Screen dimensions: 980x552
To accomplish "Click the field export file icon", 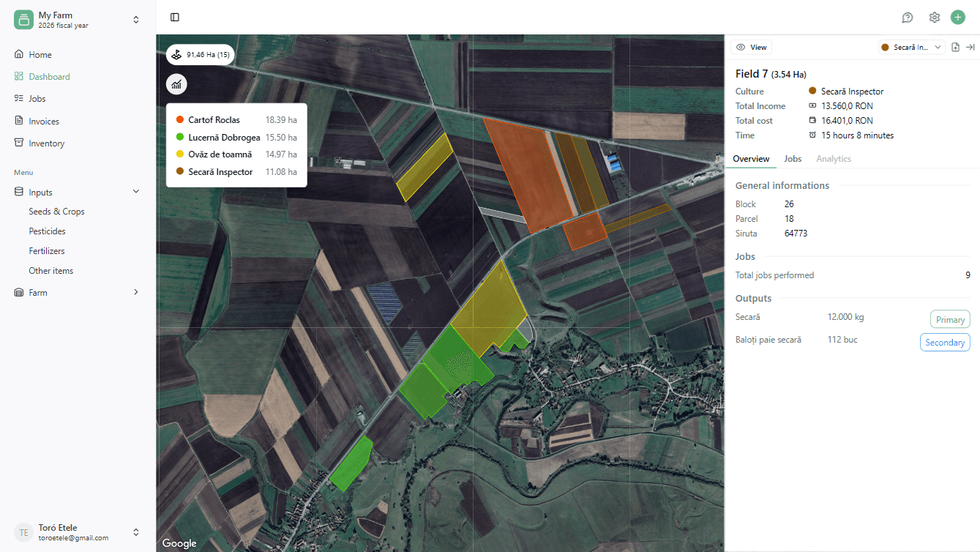I will [955, 47].
